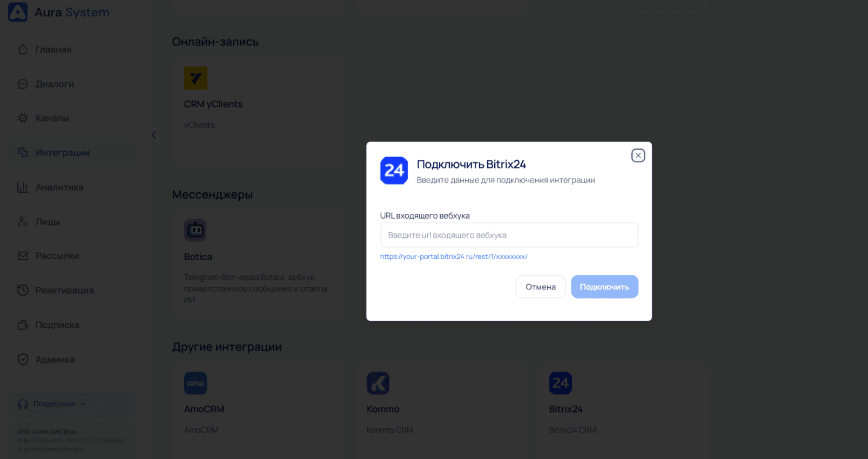
Task: Select the Каналы sidebar icon
Action: (x=23, y=118)
